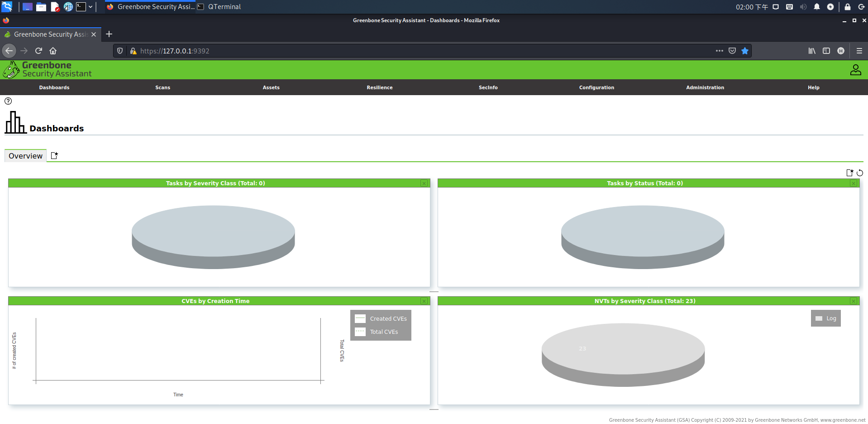This screenshot has width=868, height=424.
Task: Close CVEs by Creation Time display
Action: click(424, 301)
